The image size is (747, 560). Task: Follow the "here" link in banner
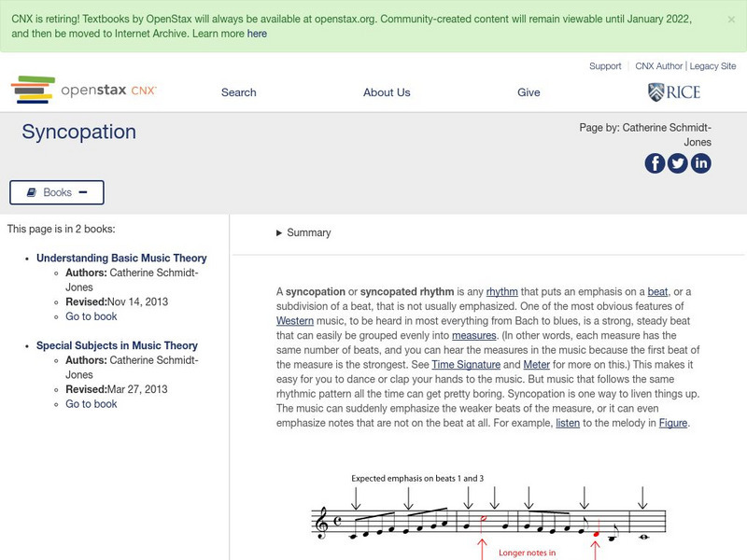[257, 34]
